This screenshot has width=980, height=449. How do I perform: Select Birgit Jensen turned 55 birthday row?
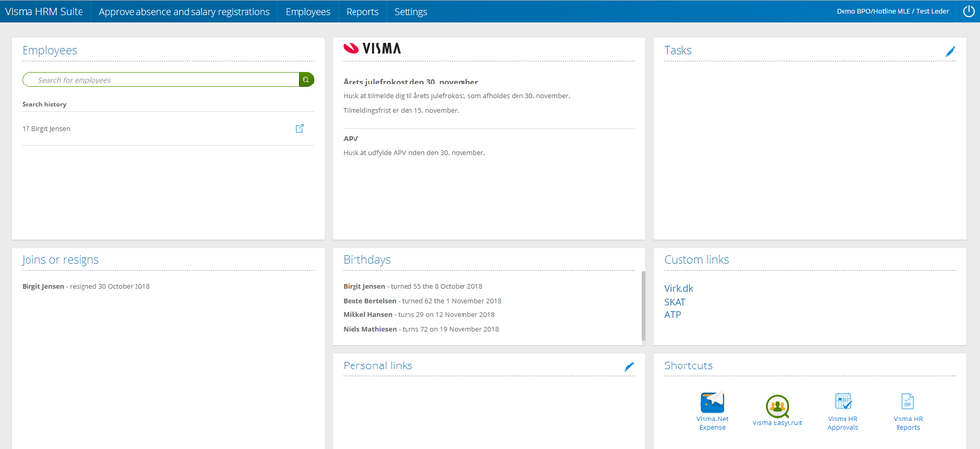coord(413,287)
